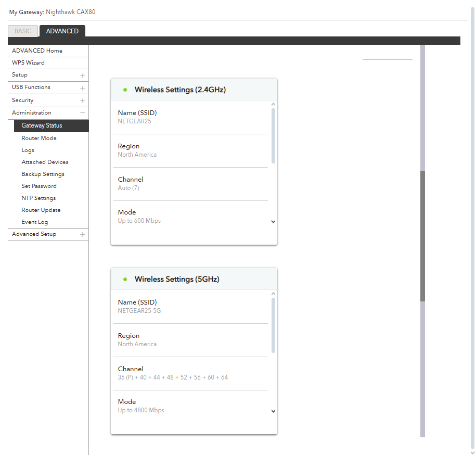This screenshot has height=455, width=476.
Task: Click North America region in 2.4GHz card
Action: pos(137,155)
